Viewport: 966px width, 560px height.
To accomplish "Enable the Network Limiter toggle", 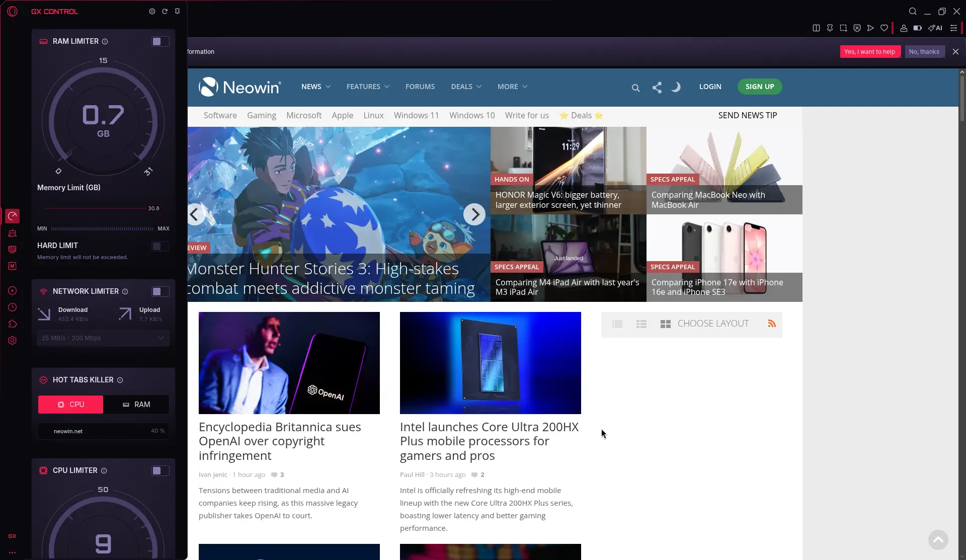I will 160,291.
